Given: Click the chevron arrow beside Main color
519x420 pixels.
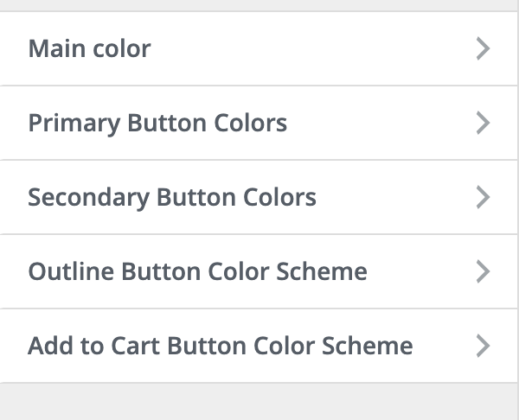Looking at the screenshot, I should [x=484, y=48].
